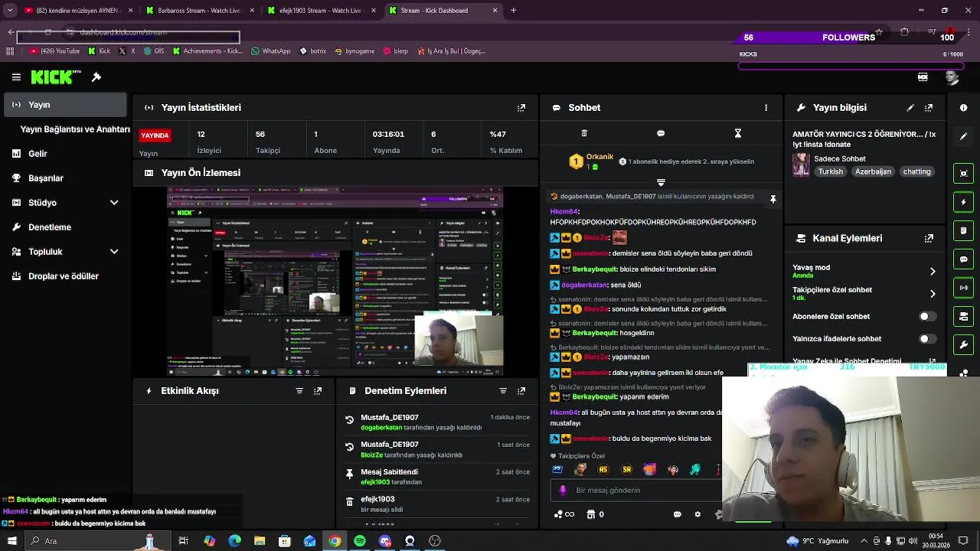The width and height of the screenshot is (980, 551).
Task: Open Yayın Bağlantısı ve Anahtarı page
Action: pyautogui.click(x=75, y=129)
